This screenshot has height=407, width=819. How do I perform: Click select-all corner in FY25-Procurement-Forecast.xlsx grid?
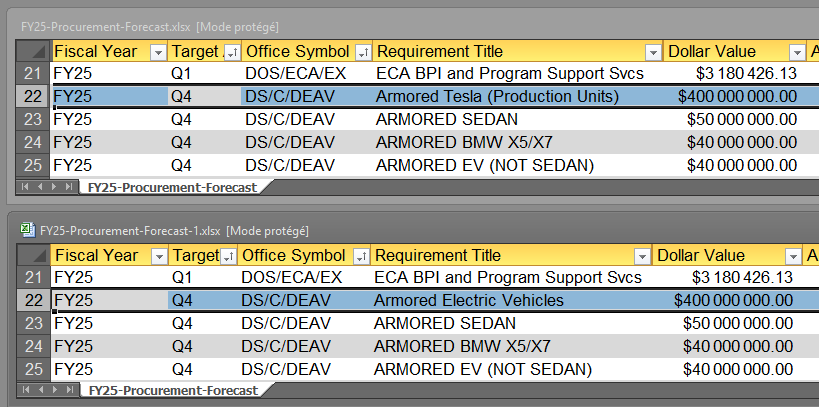[33, 51]
